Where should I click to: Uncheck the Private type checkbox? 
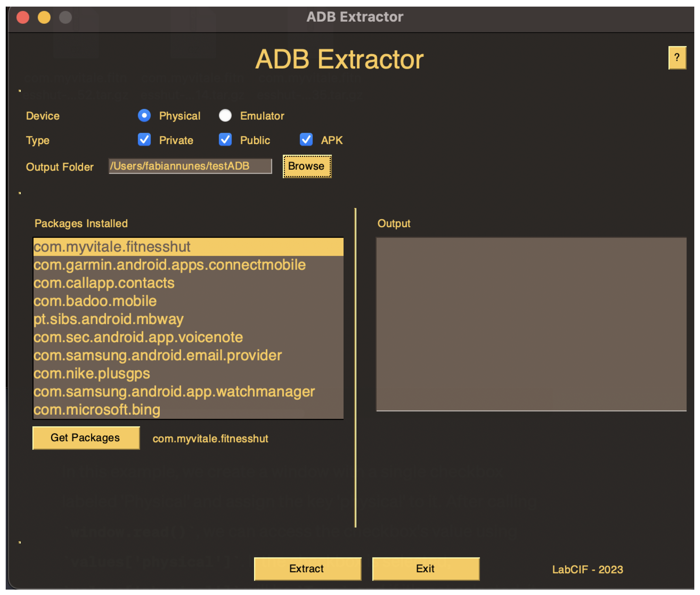pos(144,140)
